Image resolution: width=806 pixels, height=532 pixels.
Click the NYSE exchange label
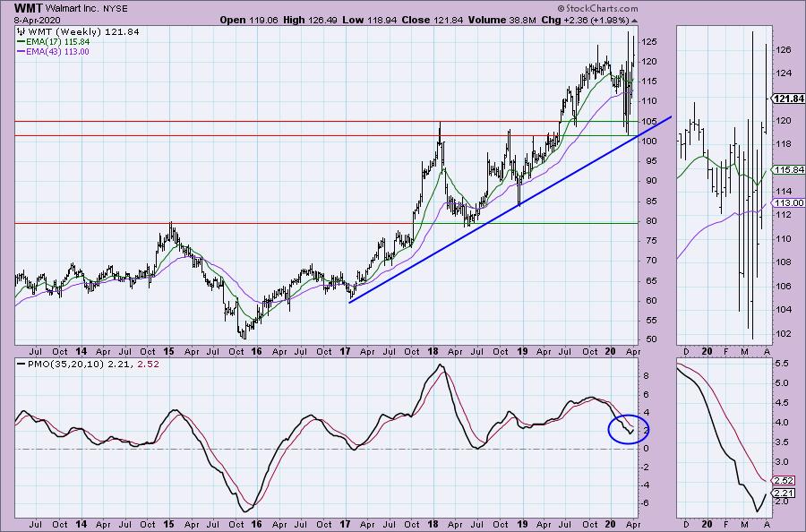tap(114, 9)
